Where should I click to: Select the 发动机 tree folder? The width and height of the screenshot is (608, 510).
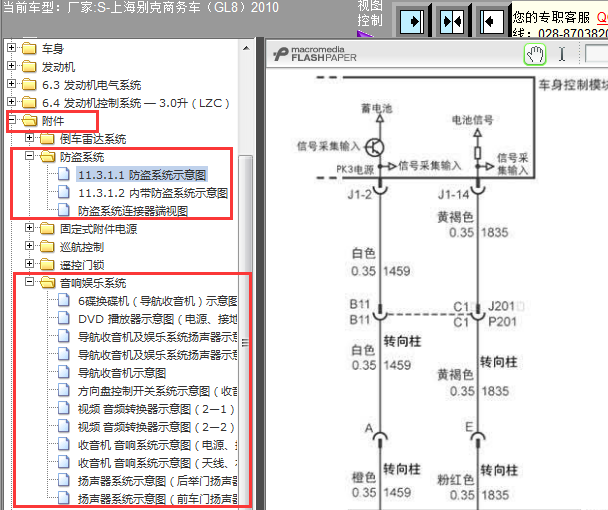pos(58,67)
